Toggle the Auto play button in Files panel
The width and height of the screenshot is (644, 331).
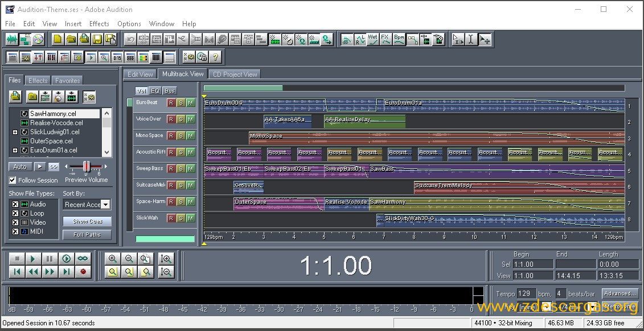coord(20,167)
